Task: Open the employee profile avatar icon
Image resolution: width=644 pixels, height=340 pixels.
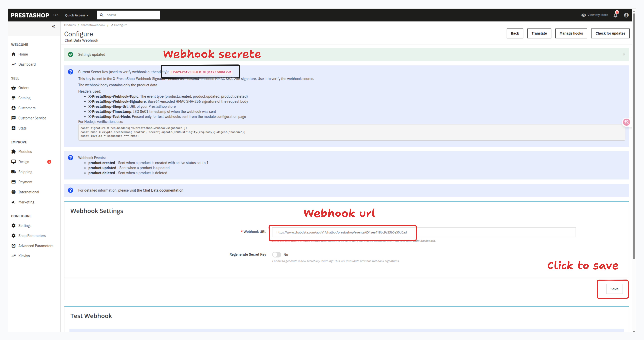Action: click(626, 15)
